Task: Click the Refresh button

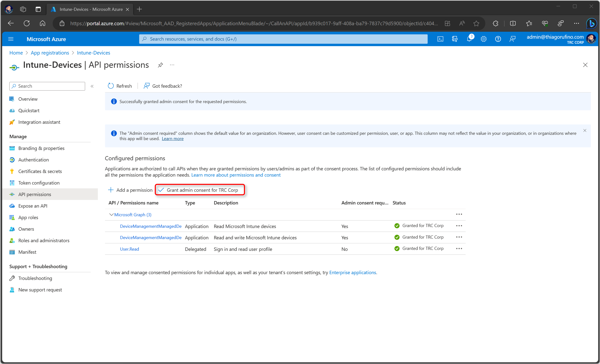Action: pos(120,86)
